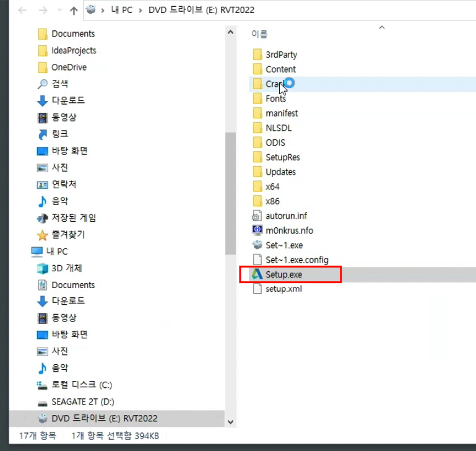The width and height of the screenshot is (476, 451).
Task: Select '내 PC' in the address bar
Action: click(x=122, y=10)
